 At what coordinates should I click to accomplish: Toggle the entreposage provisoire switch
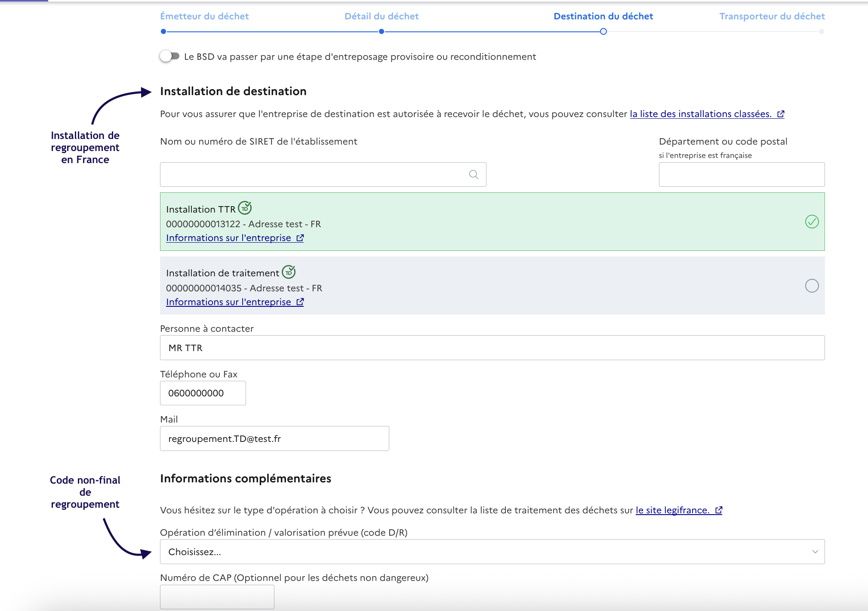(169, 56)
